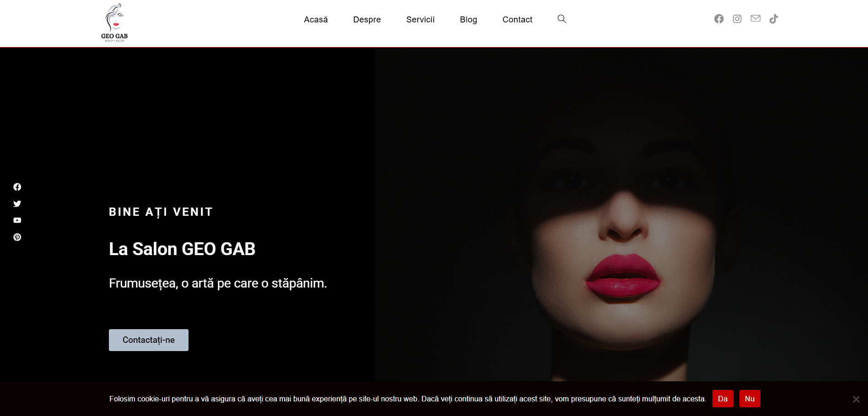
Task: Open the header Facebook icon
Action: pos(719,19)
